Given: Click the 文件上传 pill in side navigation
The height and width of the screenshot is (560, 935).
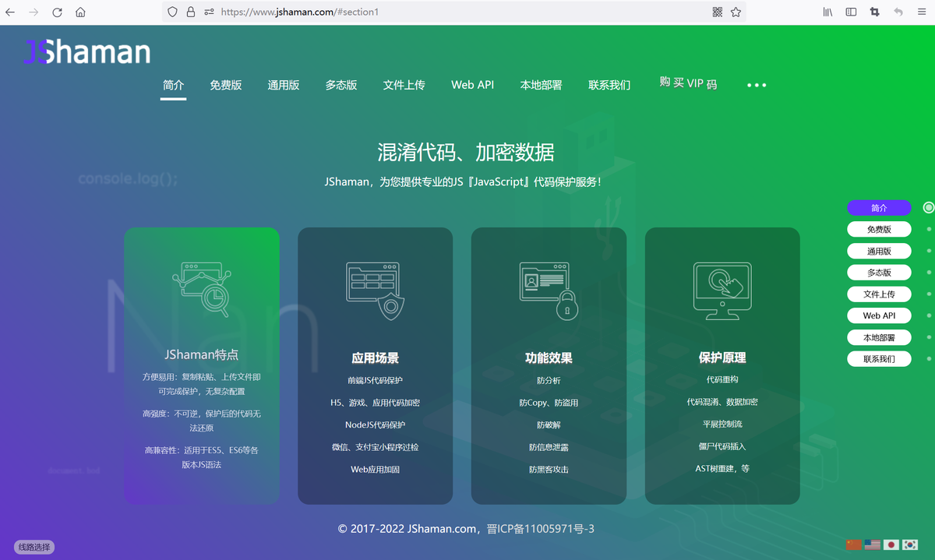Looking at the screenshot, I should (x=879, y=294).
